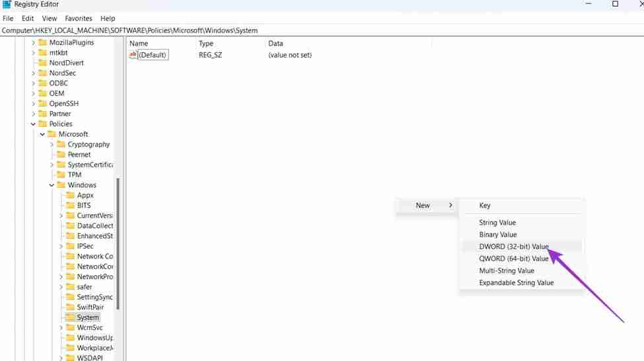The image size is (644, 361).
Task: Select the Microsoft folder icon
Action: [x=52, y=134]
